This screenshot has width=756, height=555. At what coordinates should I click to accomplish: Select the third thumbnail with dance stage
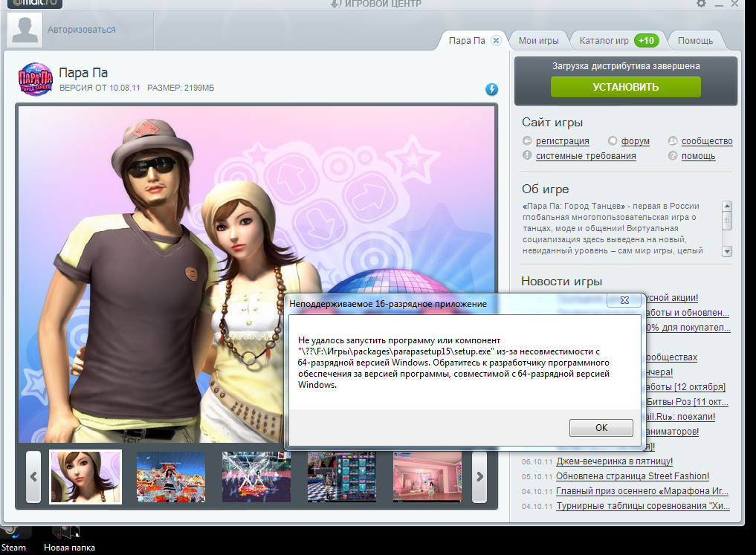pos(256,477)
